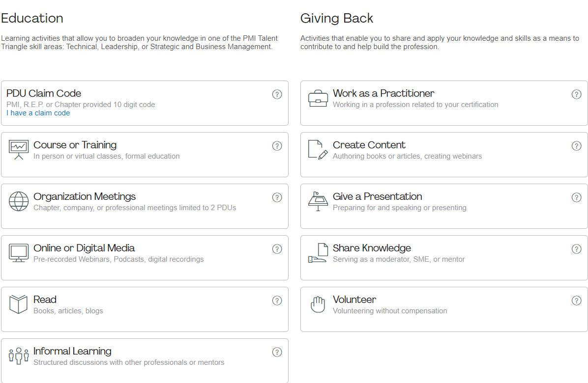Click the Create Content document pencil icon
This screenshot has height=383, width=588.
(318, 150)
